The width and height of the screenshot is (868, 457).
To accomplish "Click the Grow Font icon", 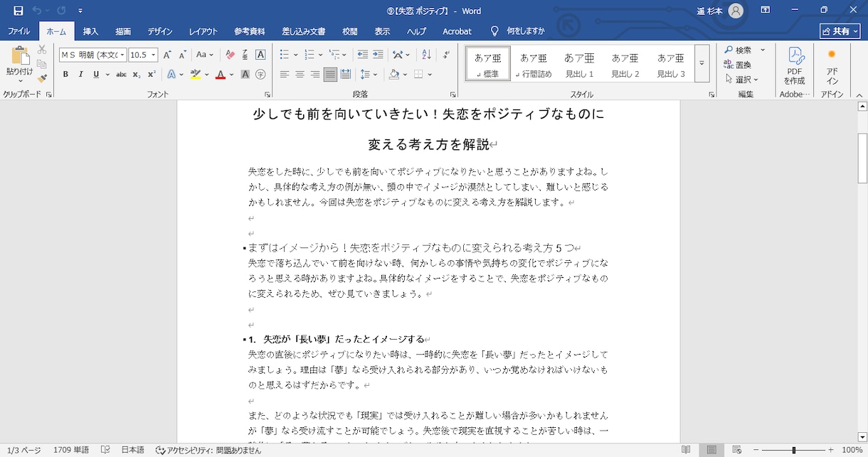I will point(167,55).
